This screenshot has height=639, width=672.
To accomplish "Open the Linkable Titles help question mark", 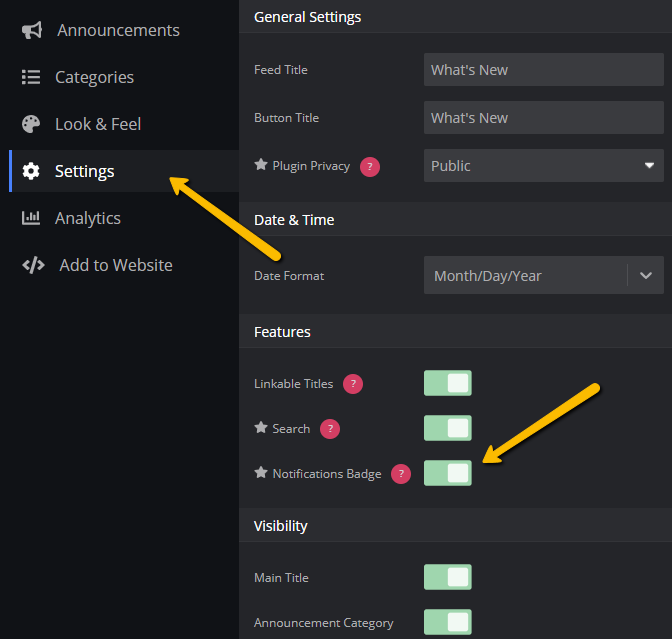I will coord(353,384).
